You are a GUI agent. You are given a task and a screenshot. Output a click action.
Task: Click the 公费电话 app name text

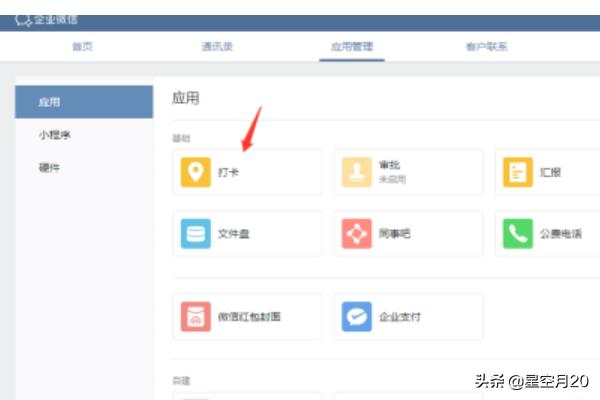tap(561, 233)
